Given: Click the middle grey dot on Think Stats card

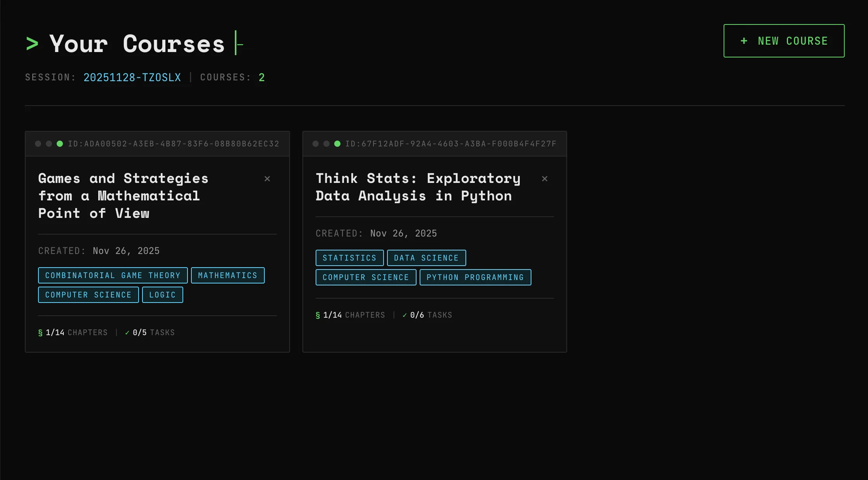Looking at the screenshot, I should [326, 143].
